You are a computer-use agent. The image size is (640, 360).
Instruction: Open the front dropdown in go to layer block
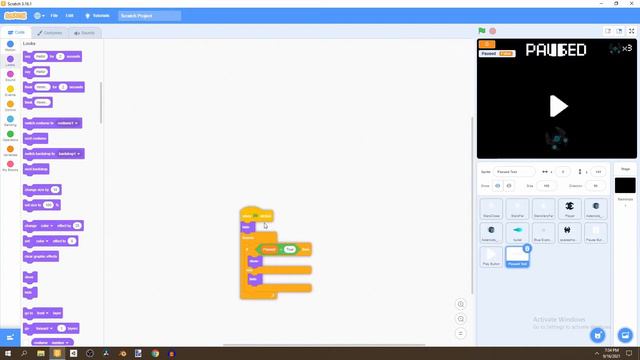click(x=42, y=313)
